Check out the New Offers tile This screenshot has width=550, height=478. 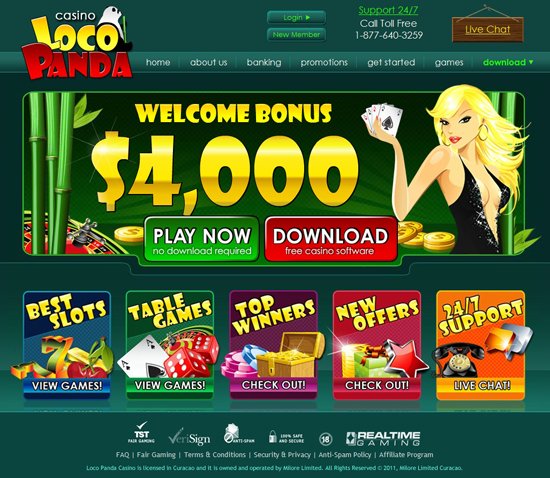pos(377,345)
